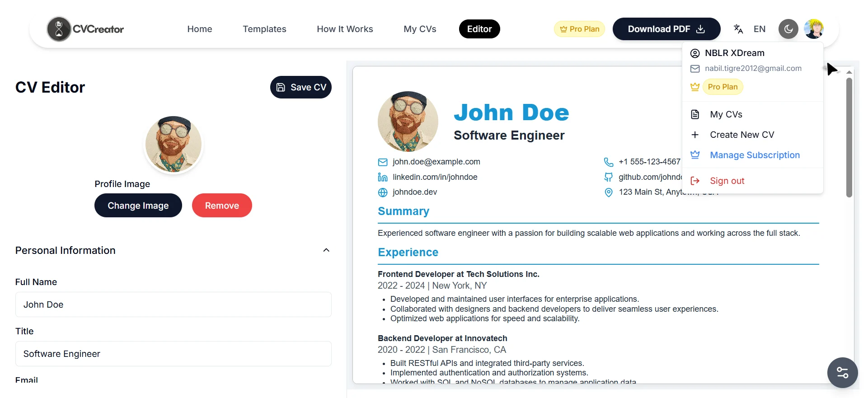Click Frontend Developer at Tech Solutions Inc.
Viewport: 868px width, 398px height.
pos(459,274)
